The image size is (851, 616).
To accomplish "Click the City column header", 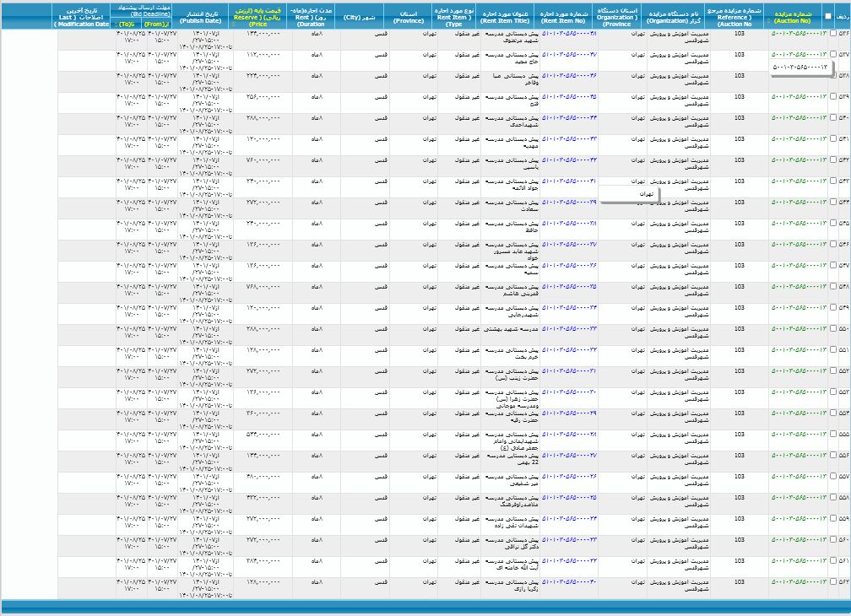I will [x=359, y=15].
